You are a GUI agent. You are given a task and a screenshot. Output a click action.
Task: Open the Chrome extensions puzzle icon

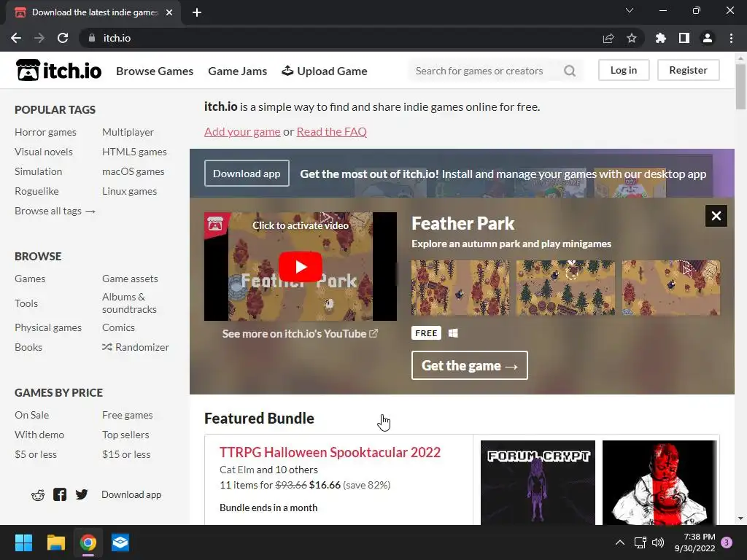pyautogui.click(x=660, y=38)
